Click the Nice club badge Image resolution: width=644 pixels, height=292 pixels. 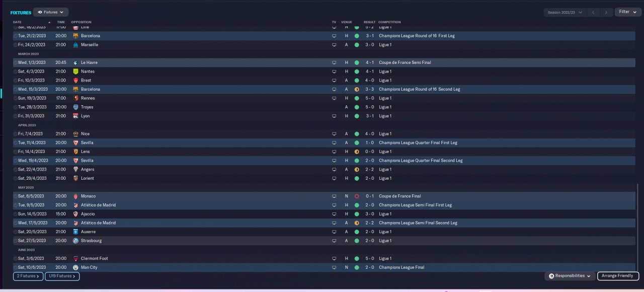[x=76, y=134]
